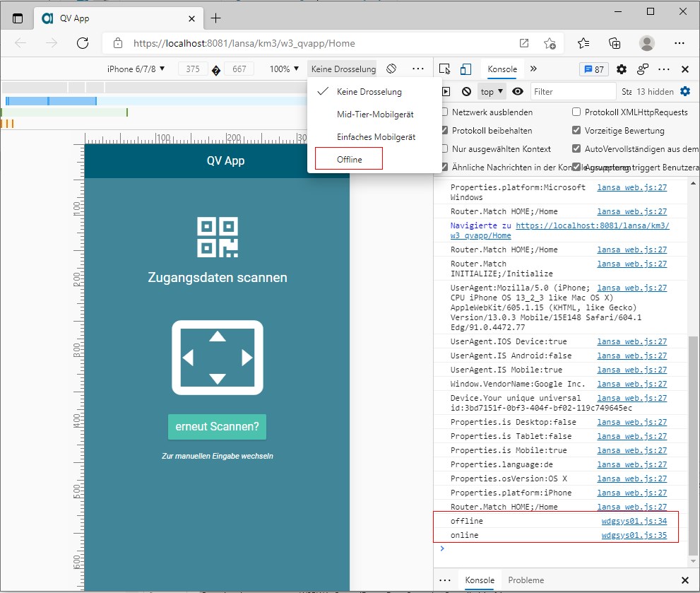Uncheck Protokoll beibehalten checkbox
700x593 pixels.
tap(444, 131)
